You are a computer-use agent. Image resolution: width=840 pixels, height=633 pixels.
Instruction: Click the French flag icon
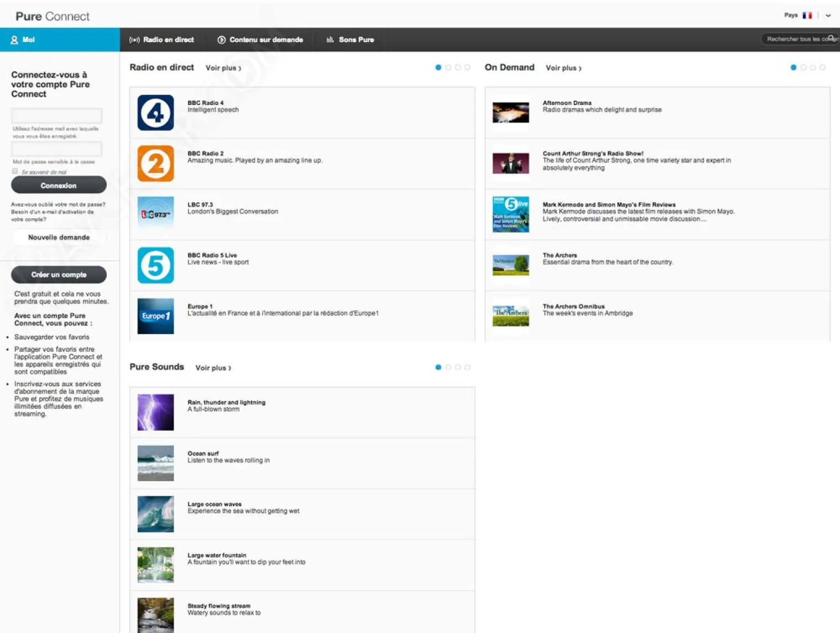click(x=807, y=15)
